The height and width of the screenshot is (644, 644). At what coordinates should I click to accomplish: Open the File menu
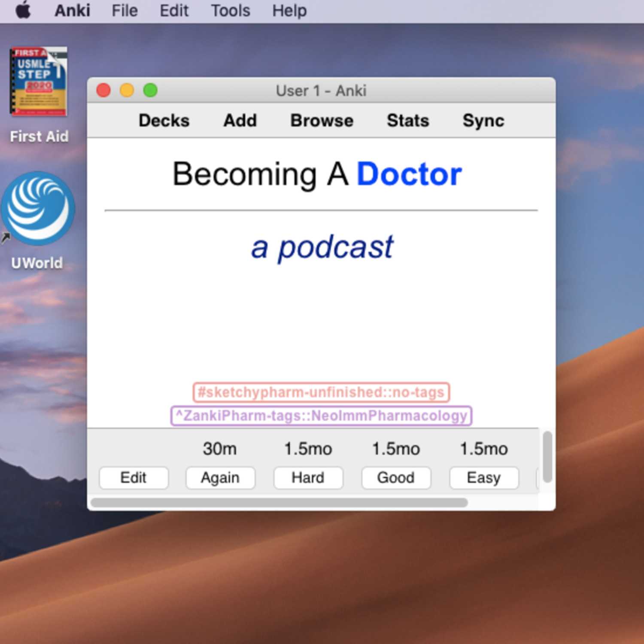pyautogui.click(x=125, y=10)
